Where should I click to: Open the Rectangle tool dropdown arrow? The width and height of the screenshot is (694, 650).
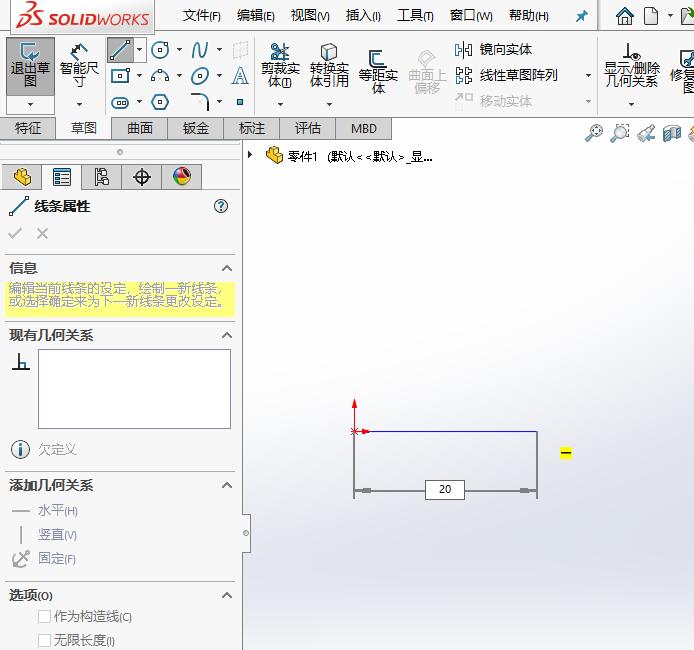139,76
